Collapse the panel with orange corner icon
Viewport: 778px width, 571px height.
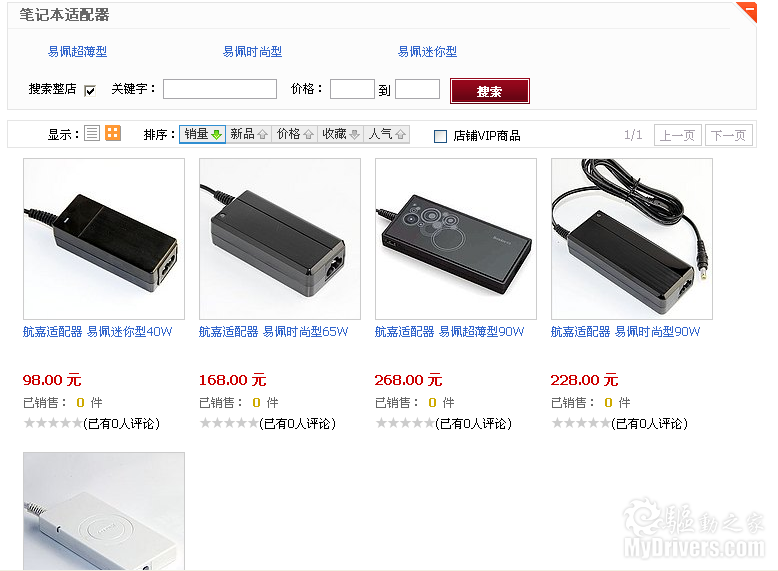(x=747, y=11)
